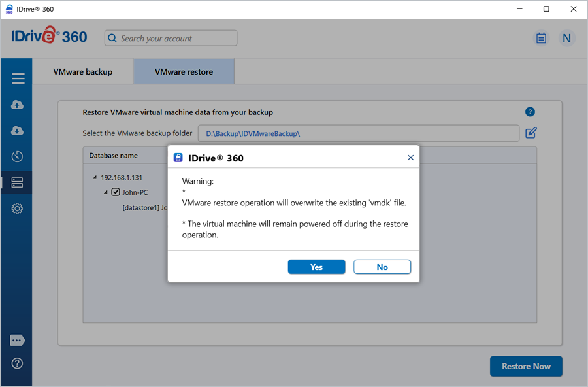The height and width of the screenshot is (387, 588).
Task: Open the hamburger menu in sidebar
Action: point(18,78)
